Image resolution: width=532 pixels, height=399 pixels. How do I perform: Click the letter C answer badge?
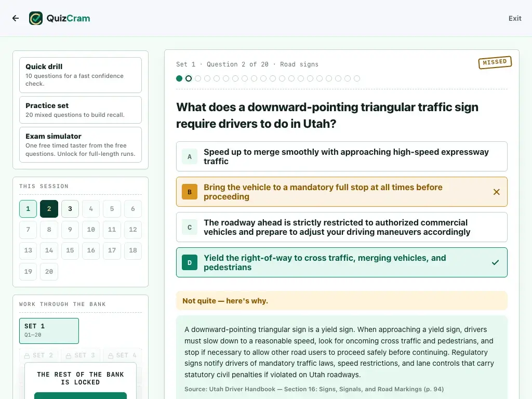click(x=190, y=228)
